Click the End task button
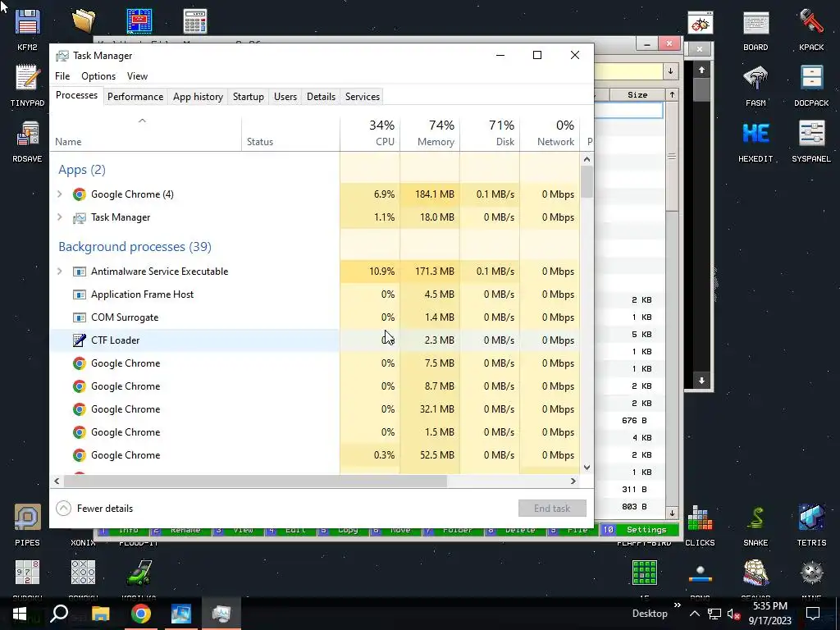 552,508
